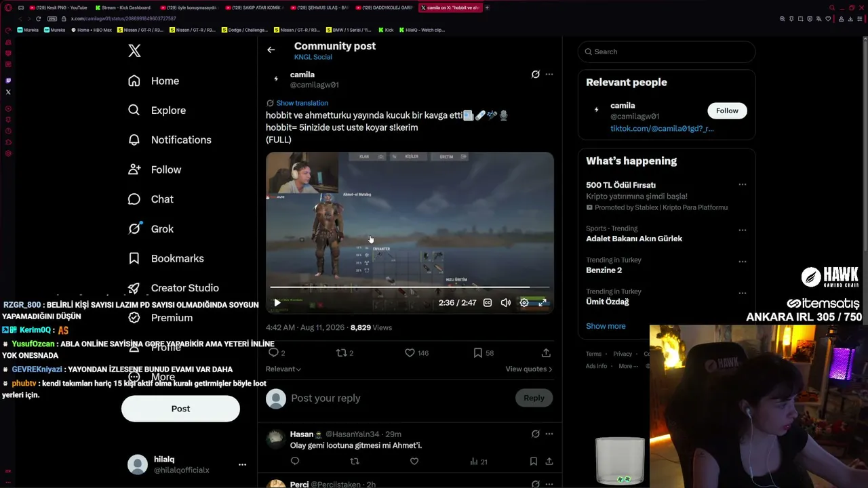Click Show more under What's happening
Viewport: 868px width, 488px height.
606,326
